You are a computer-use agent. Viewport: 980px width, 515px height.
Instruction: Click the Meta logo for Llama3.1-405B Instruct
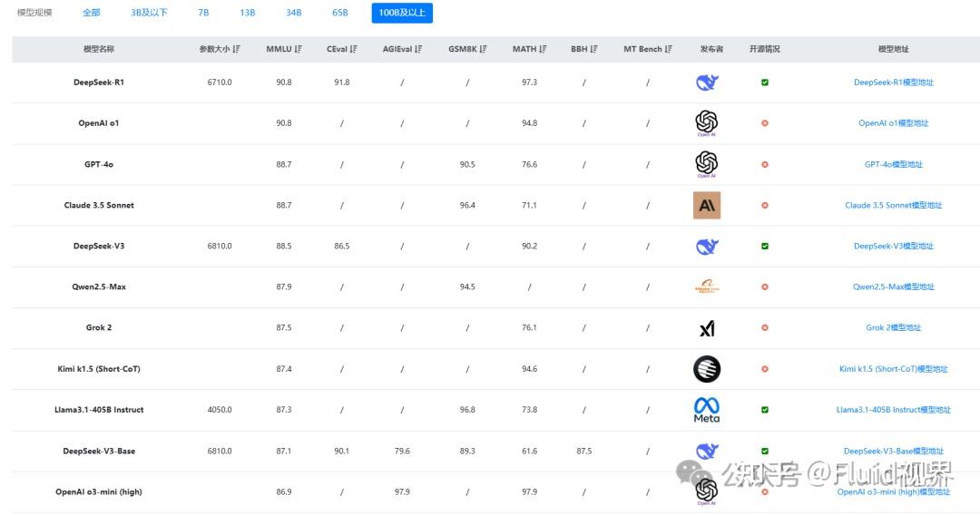pyautogui.click(x=706, y=410)
